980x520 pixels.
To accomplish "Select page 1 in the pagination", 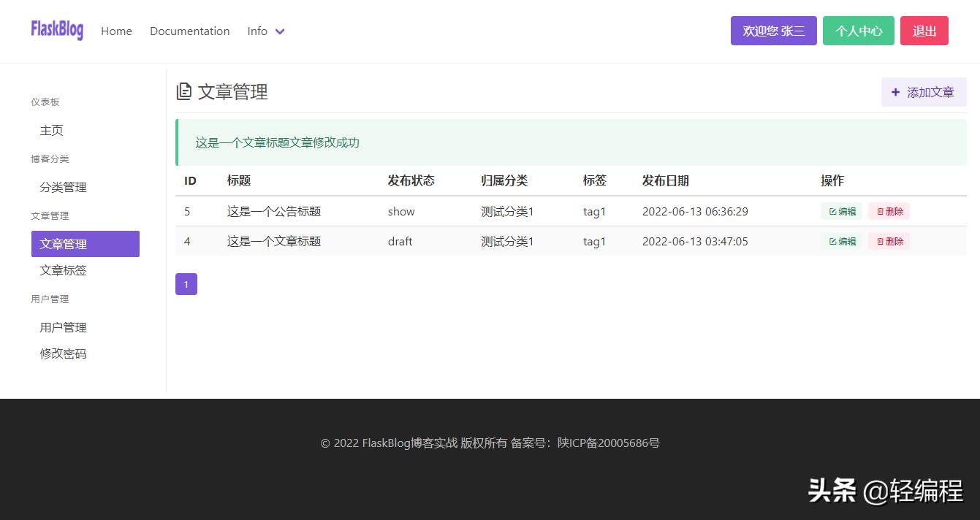I will pos(186,284).
